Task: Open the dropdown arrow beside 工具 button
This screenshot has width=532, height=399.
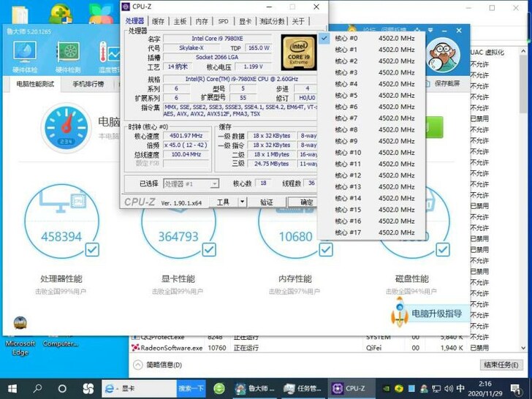Action: [242, 202]
